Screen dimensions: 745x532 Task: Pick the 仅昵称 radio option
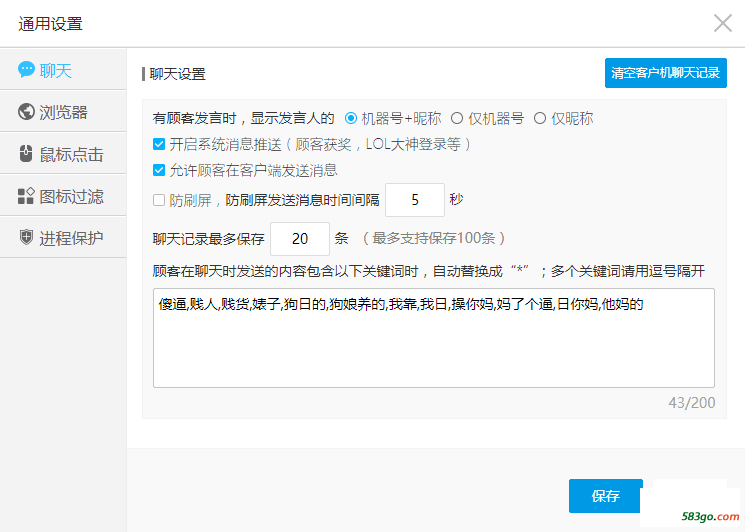tap(540, 118)
